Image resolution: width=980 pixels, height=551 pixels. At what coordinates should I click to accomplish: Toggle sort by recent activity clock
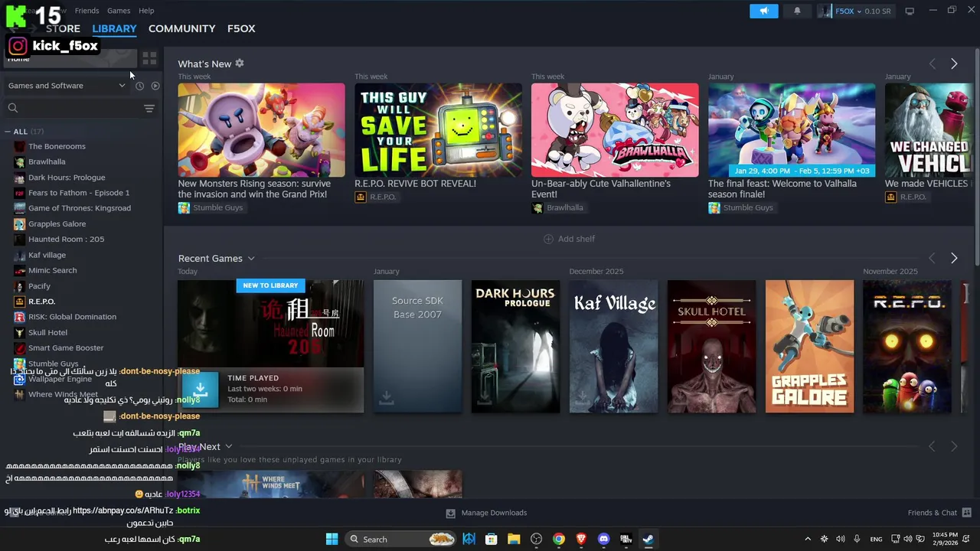[140, 86]
